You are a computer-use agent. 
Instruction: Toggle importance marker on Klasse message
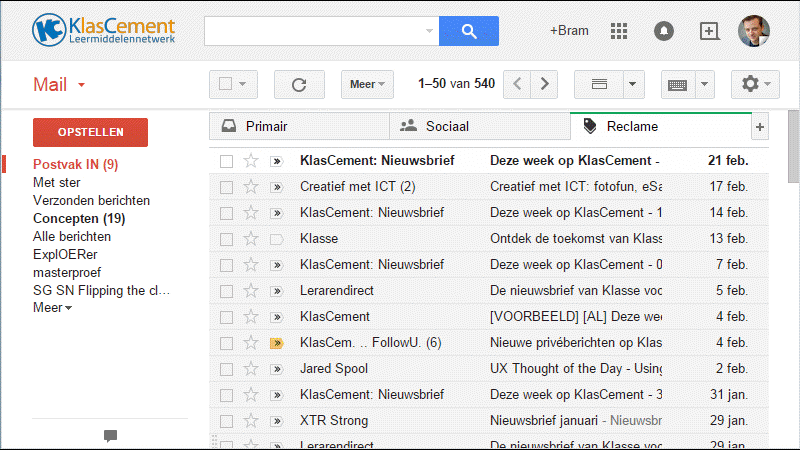pos(277,239)
